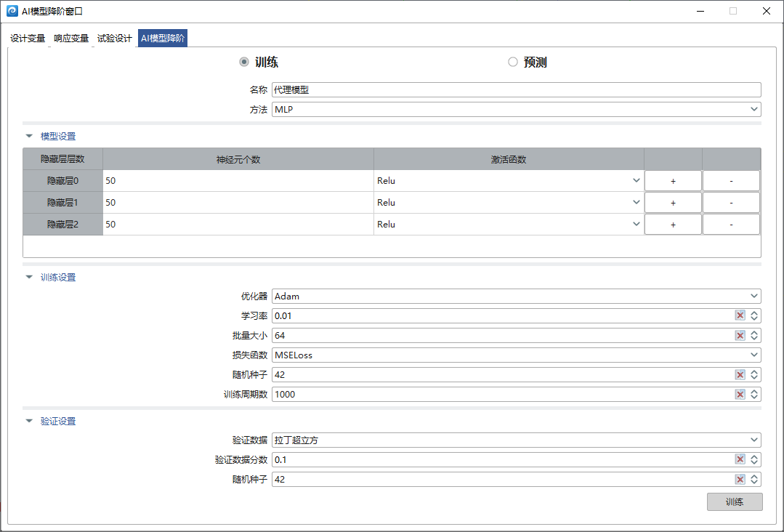Clear the 批量大小 value using X icon
The image size is (784, 532).
(740, 335)
